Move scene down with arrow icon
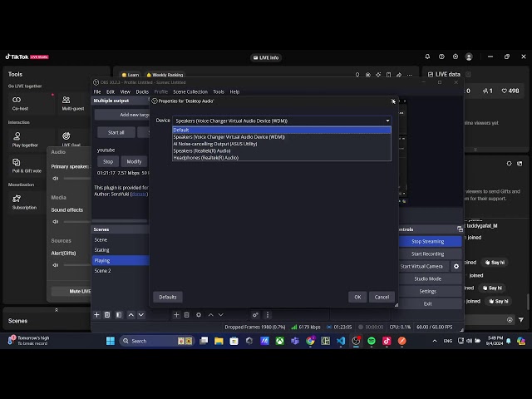 pyautogui.click(x=141, y=315)
